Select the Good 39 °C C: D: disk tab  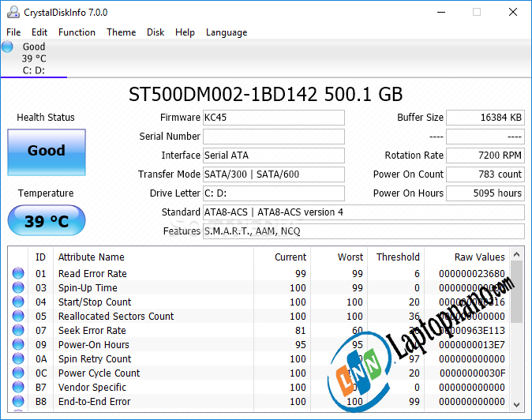point(34,58)
